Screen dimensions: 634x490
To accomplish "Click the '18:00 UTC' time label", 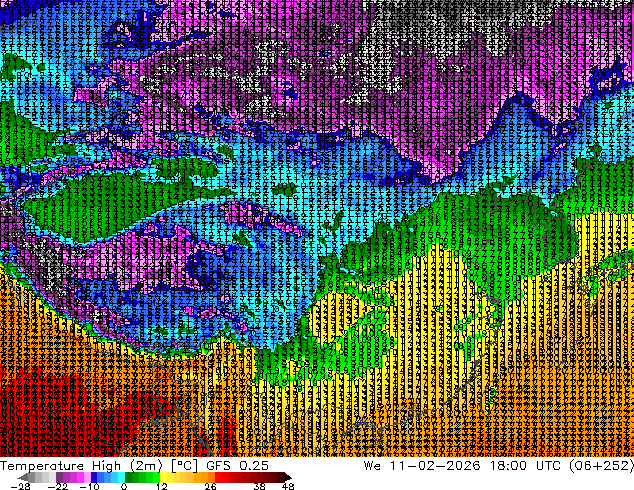I will [526, 466].
